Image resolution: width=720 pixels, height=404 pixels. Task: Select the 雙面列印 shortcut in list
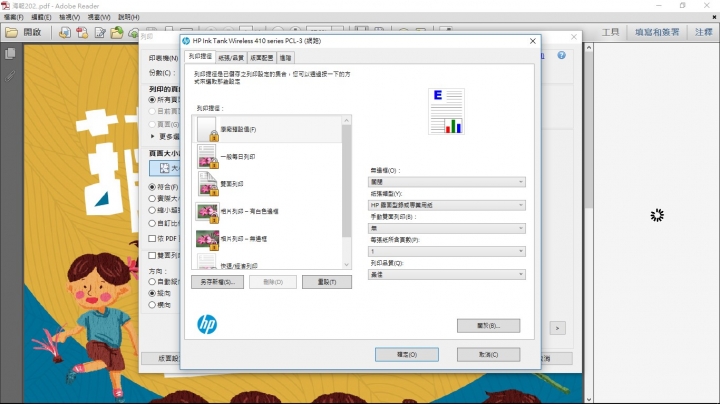(x=267, y=184)
